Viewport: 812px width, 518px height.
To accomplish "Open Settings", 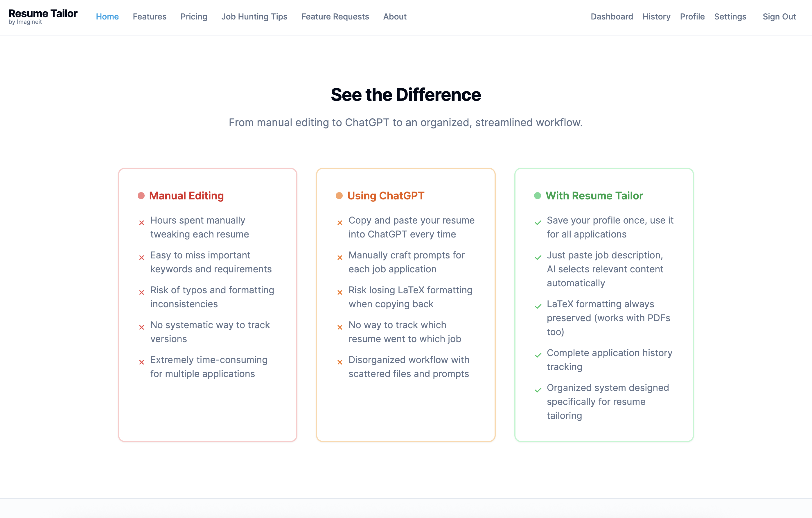I will tap(730, 17).
